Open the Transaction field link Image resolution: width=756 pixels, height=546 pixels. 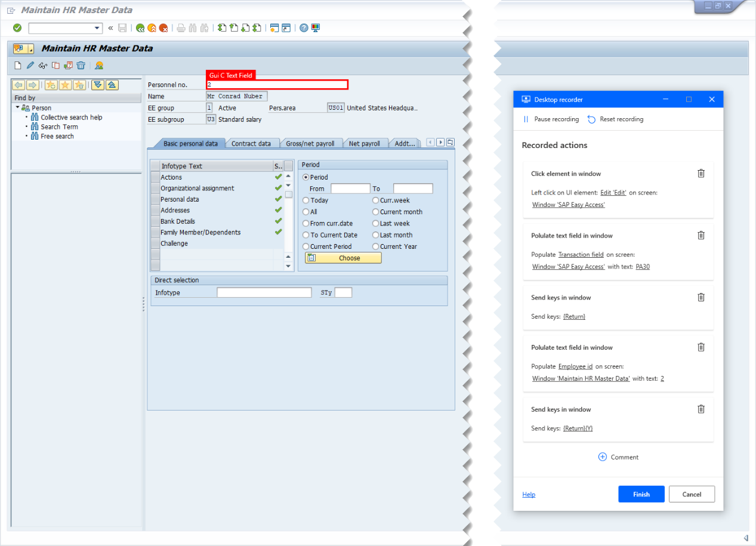[581, 255]
